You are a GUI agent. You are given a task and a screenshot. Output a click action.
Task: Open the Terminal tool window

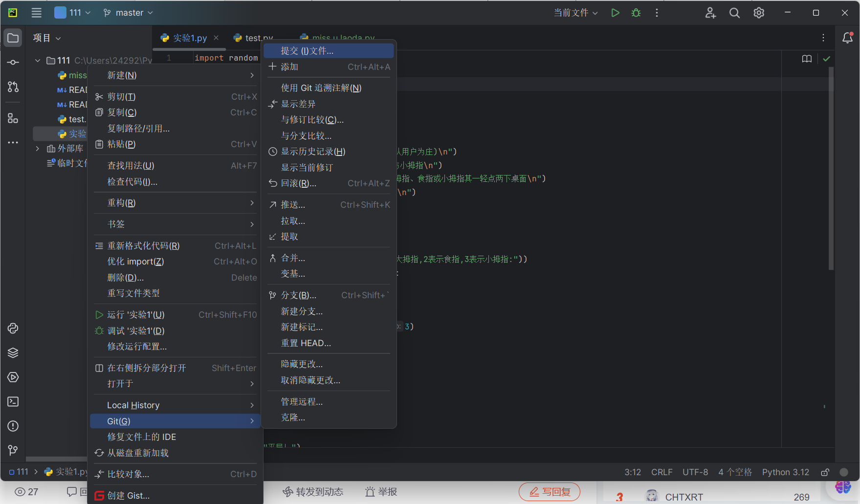click(x=13, y=402)
